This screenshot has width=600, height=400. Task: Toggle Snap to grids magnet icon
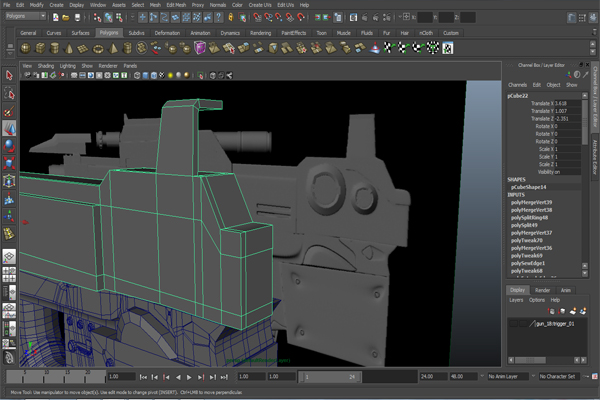coord(258,17)
